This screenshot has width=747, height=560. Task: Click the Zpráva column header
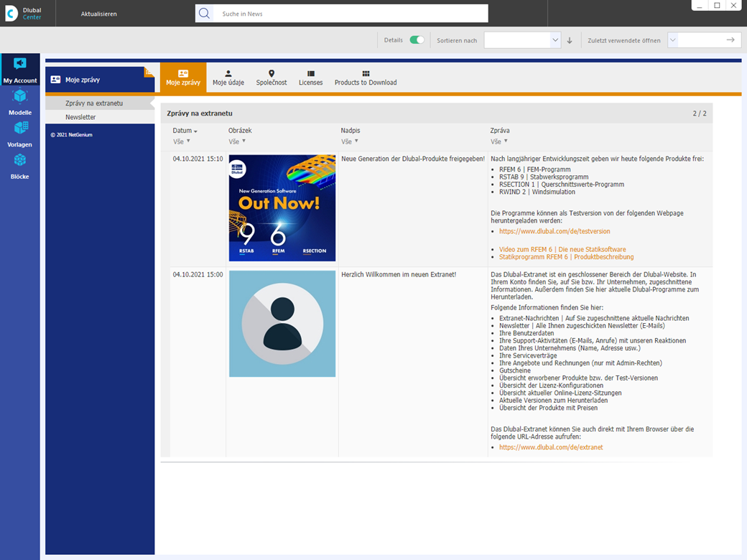point(500,131)
